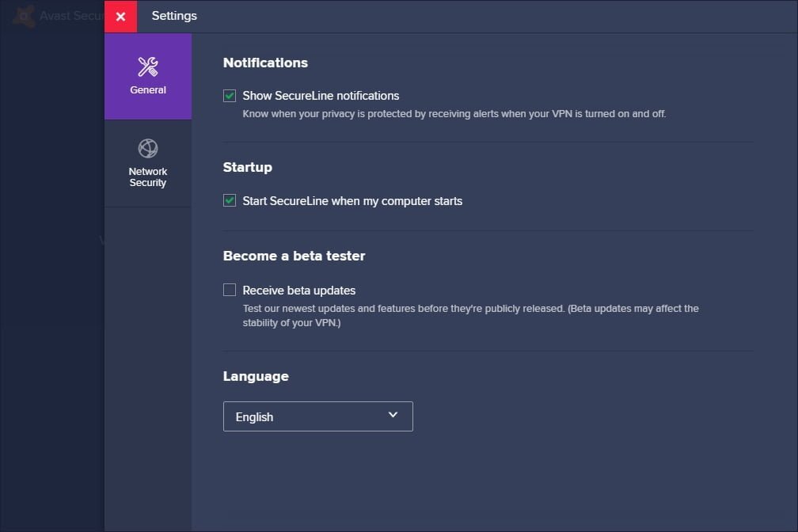Switch to Network Security tab
This screenshot has height=532, width=798.
coord(148,163)
